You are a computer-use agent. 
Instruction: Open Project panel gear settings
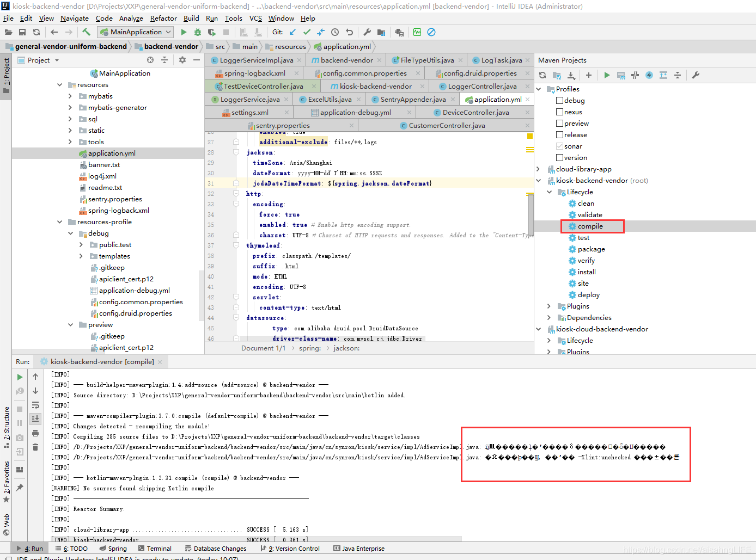coord(182,60)
